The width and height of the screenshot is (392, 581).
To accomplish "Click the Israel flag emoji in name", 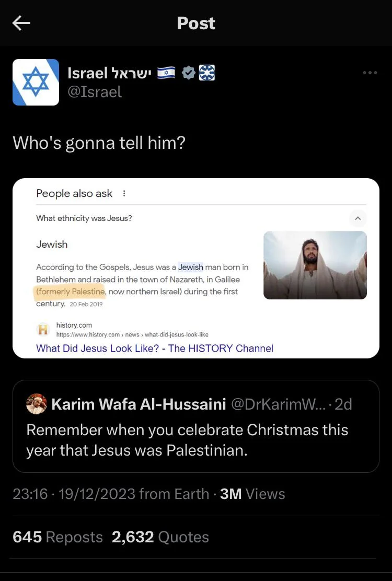I will (166, 73).
